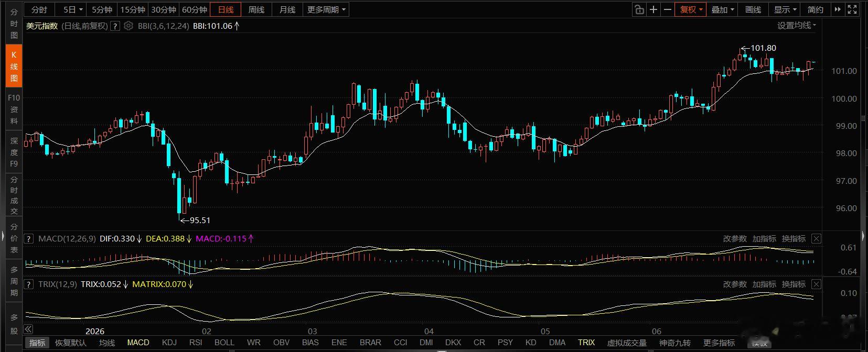The image size is (868, 352).
Task: Switch to the 60分钟 period tab
Action: (x=194, y=9)
